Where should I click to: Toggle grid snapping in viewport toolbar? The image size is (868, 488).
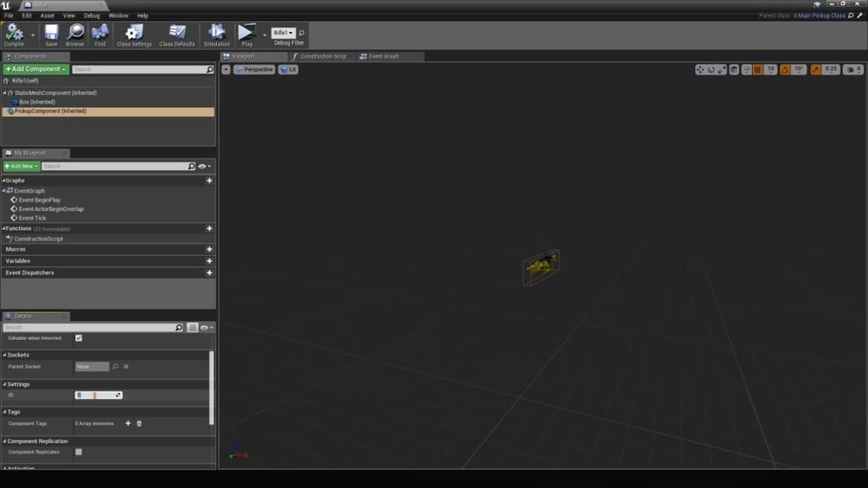coord(758,69)
